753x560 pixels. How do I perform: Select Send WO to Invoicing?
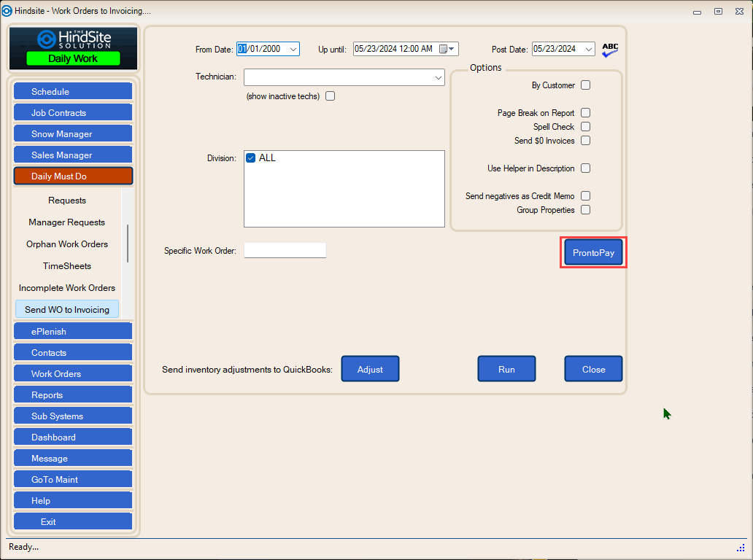click(x=67, y=309)
